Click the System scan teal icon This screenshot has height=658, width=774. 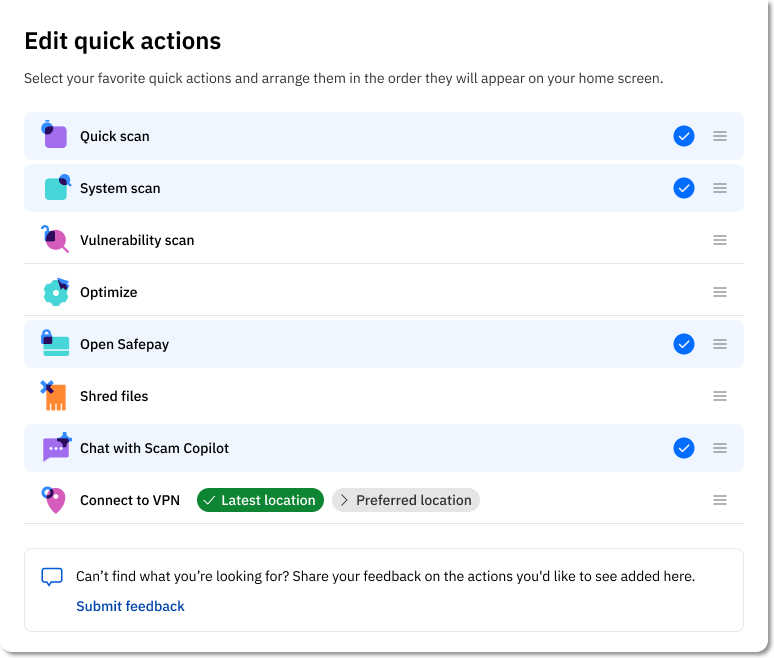(57, 187)
